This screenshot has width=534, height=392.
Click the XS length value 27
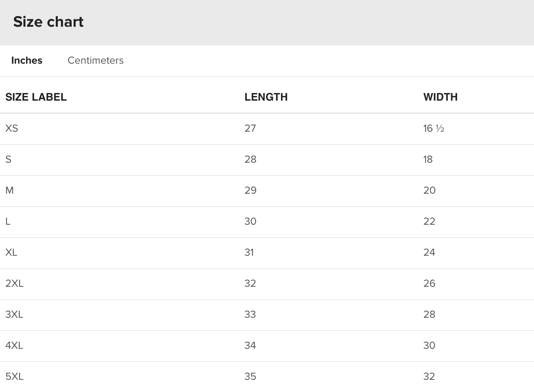pyautogui.click(x=250, y=128)
